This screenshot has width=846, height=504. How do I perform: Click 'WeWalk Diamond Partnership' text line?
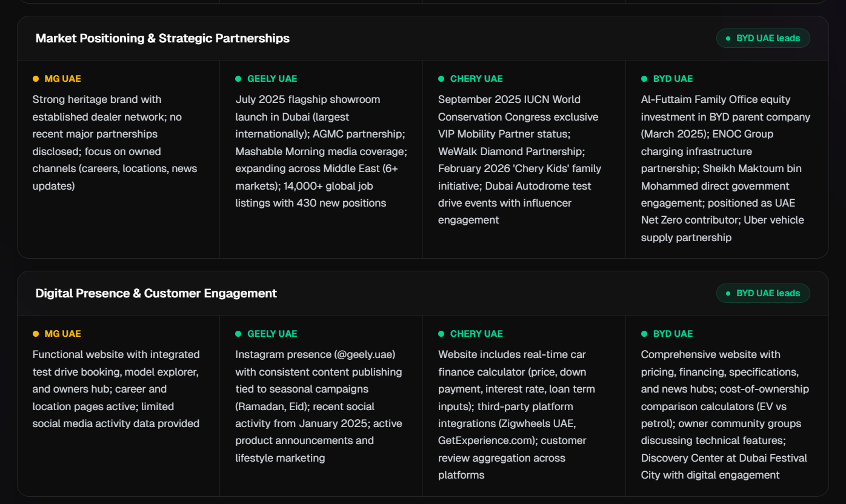[511, 151]
